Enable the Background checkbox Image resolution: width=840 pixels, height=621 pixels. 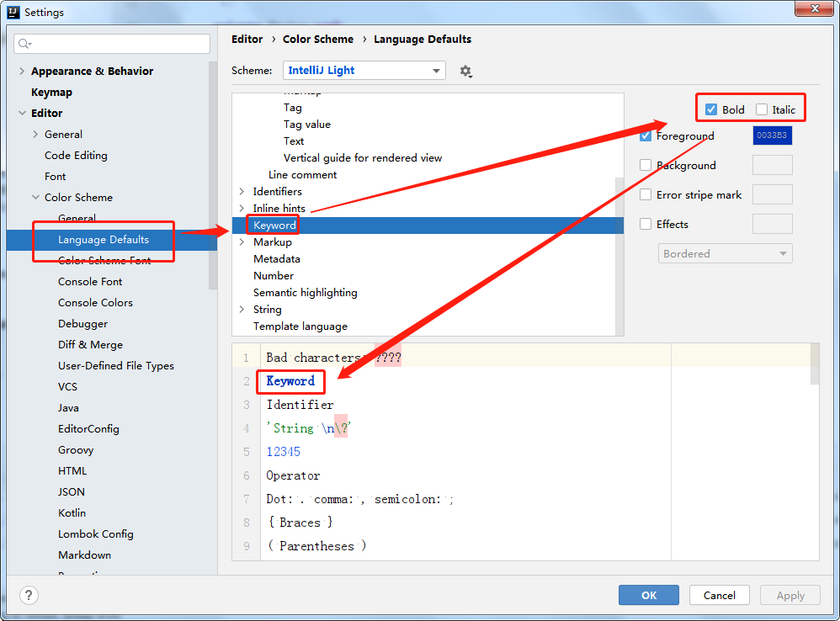point(646,166)
